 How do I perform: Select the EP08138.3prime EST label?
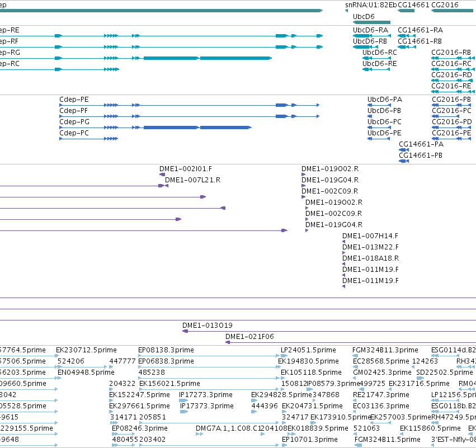166,350
